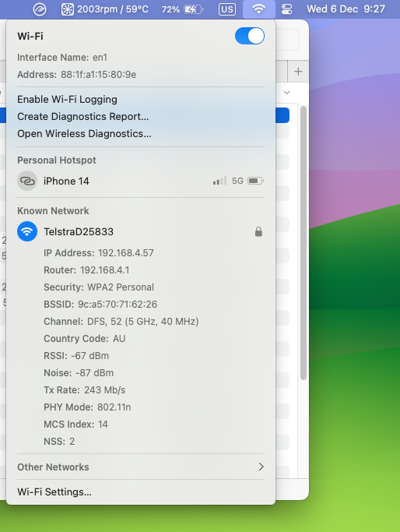Click the Security WPA2 Personal line

coord(99,287)
